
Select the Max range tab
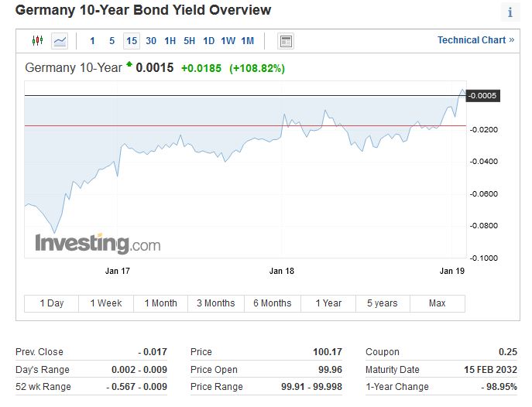pos(438,303)
